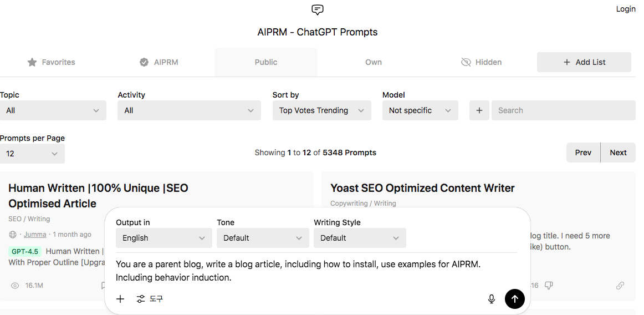Click the 'AIPRM - ChatGPT Prompts' heading
This screenshot has height=315, width=644.
coord(318,32)
